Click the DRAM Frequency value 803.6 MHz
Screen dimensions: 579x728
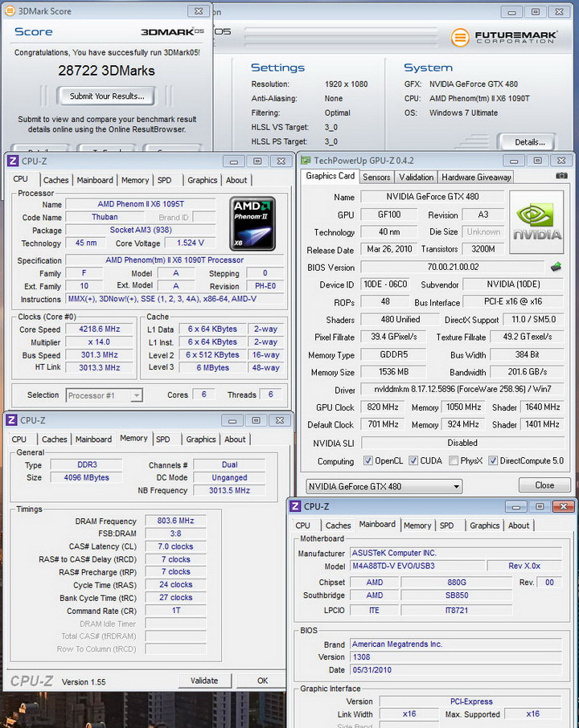[175, 521]
